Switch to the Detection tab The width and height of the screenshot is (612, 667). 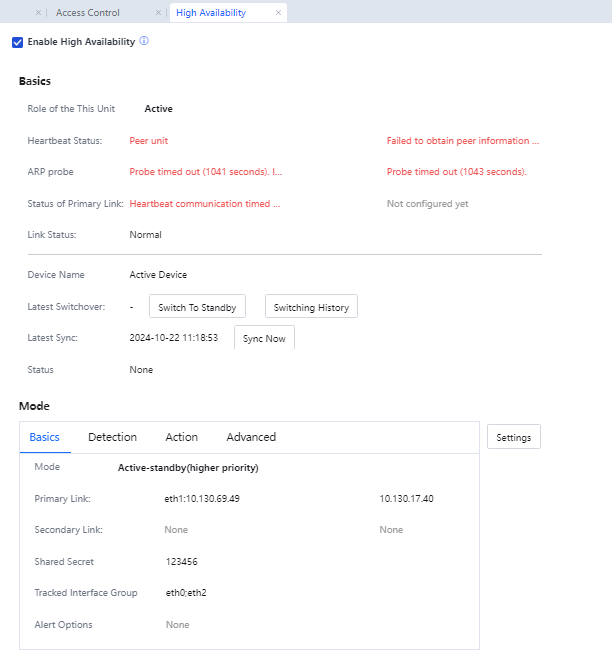tap(112, 437)
